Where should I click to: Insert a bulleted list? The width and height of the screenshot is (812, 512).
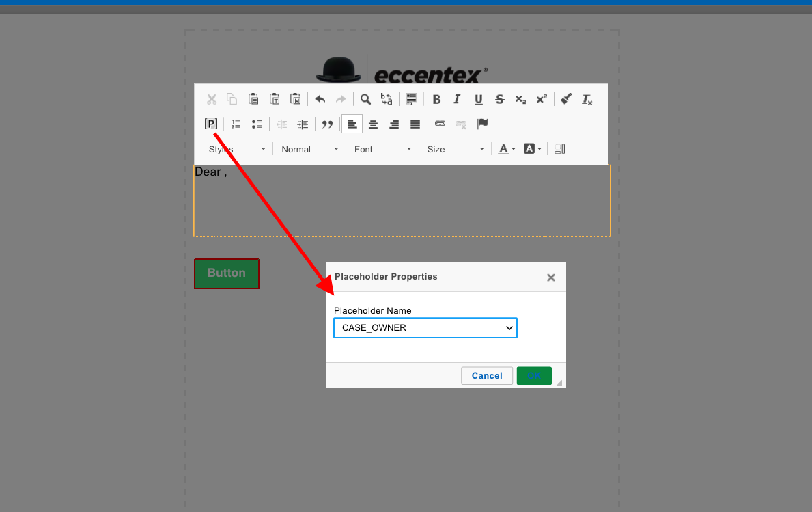pyautogui.click(x=257, y=124)
